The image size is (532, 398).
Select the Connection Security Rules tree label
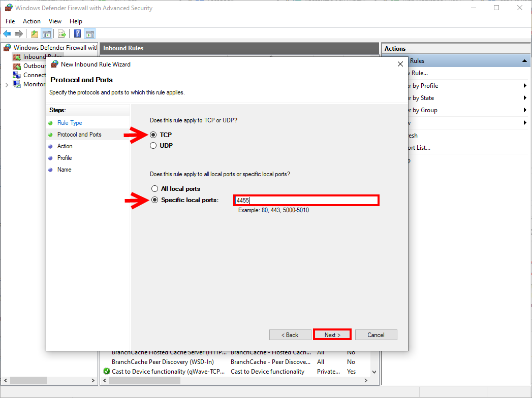[x=35, y=75]
